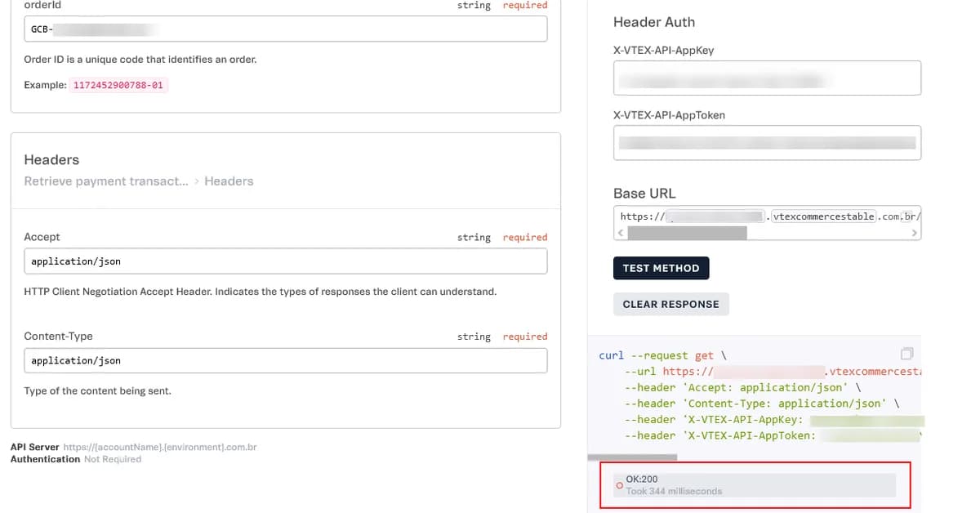Focus the orderId input field
The height and width of the screenshot is (513, 980).
(285, 29)
